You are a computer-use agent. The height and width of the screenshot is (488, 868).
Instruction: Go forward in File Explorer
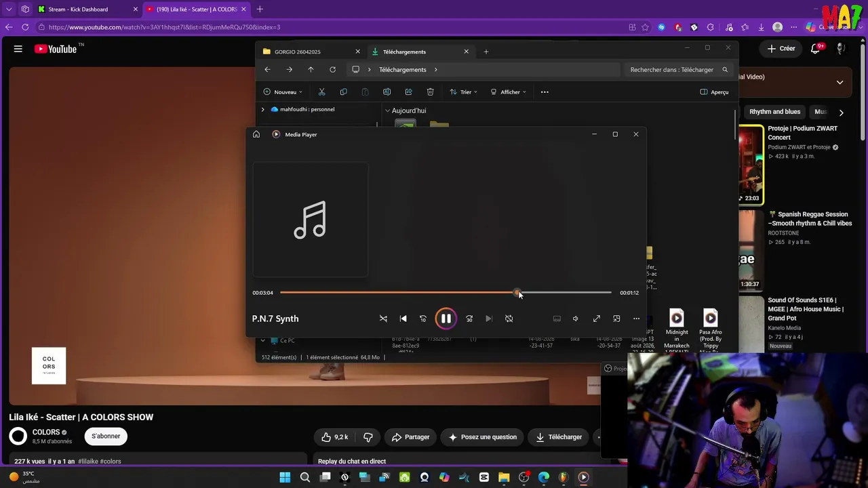point(289,70)
